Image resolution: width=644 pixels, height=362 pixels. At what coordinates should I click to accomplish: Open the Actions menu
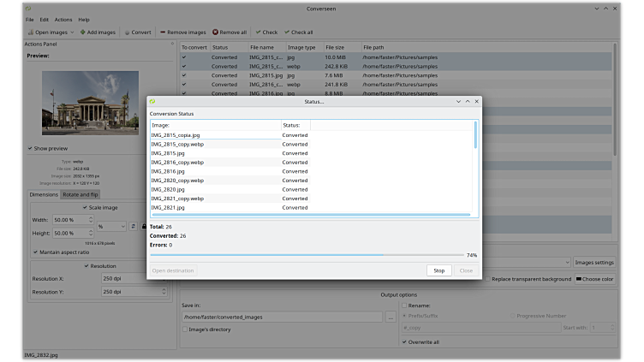63,19
